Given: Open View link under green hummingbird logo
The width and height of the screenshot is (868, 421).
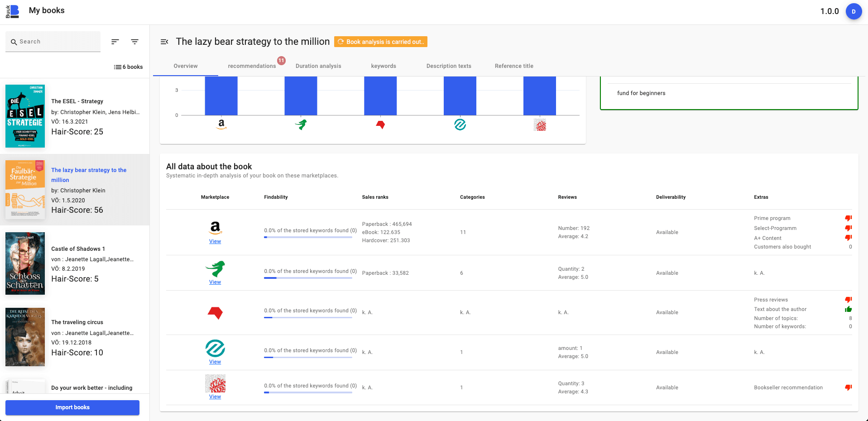Looking at the screenshot, I should pos(215,282).
